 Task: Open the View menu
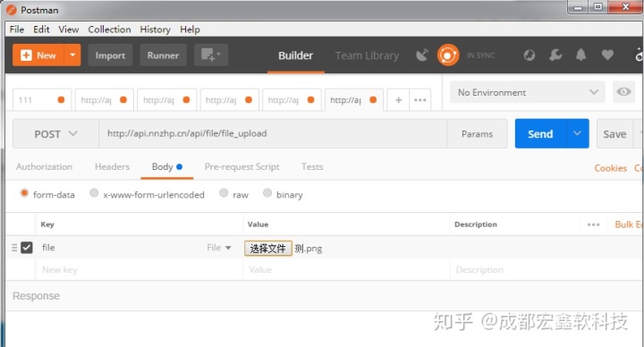click(69, 30)
